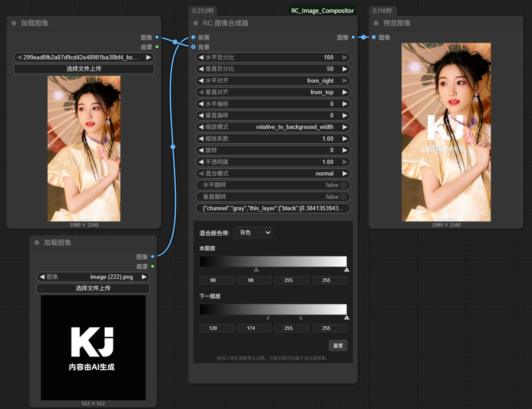Decrease 不透明度 with left arrow
The image size is (532, 409).
pyautogui.click(x=201, y=162)
